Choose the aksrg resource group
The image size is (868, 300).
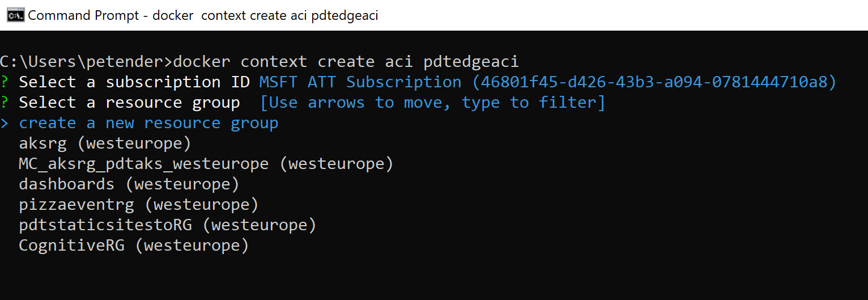click(105, 143)
